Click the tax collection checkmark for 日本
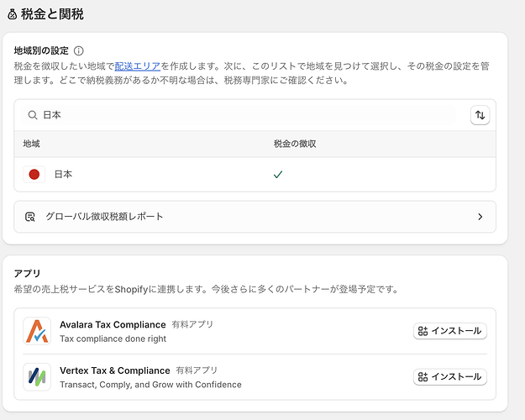 278,175
